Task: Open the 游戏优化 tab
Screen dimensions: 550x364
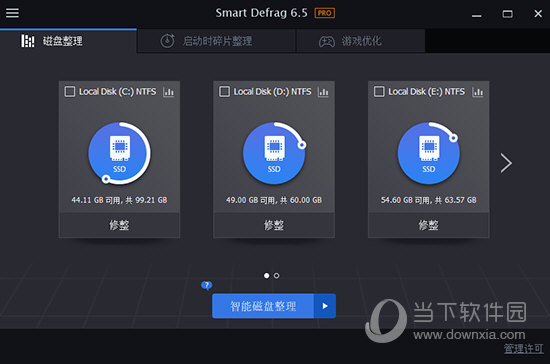Action: [x=361, y=41]
